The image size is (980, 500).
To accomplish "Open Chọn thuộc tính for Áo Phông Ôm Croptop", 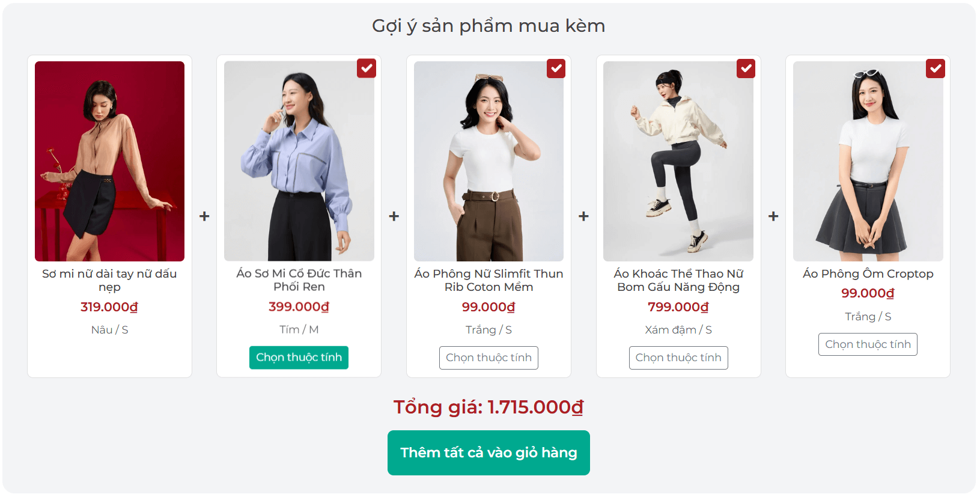I will click(868, 344).
